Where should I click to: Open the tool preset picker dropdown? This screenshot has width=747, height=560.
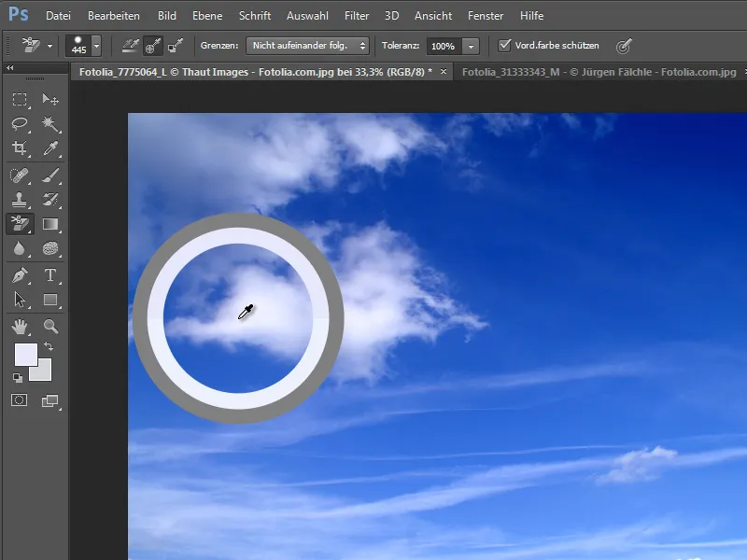(49, 46)
